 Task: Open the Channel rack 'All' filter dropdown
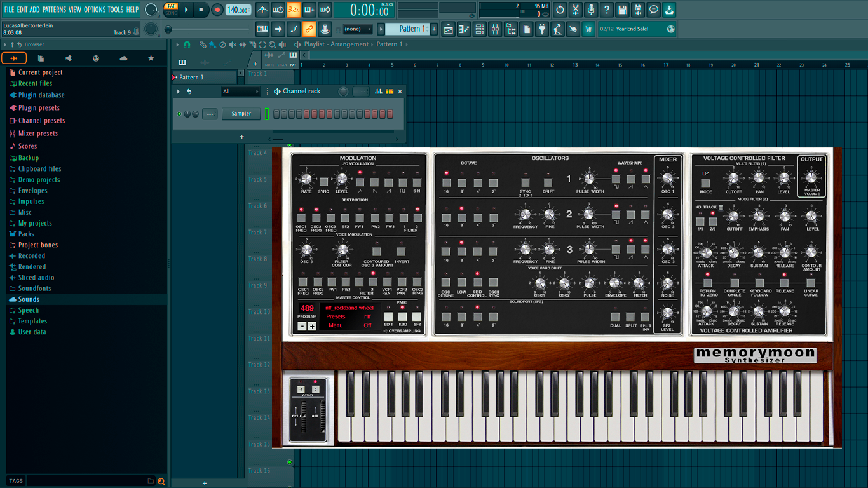pos(241,91)
